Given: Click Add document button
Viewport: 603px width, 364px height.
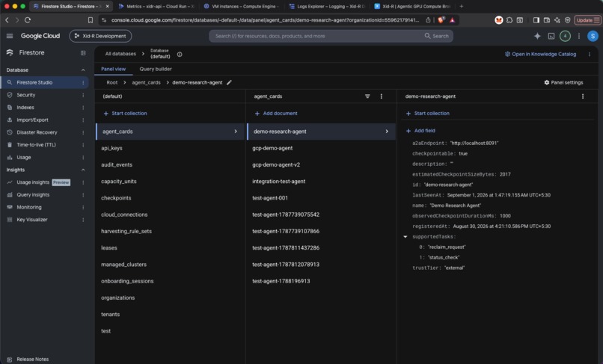Looking at the screenshot, I should point(276,114).
